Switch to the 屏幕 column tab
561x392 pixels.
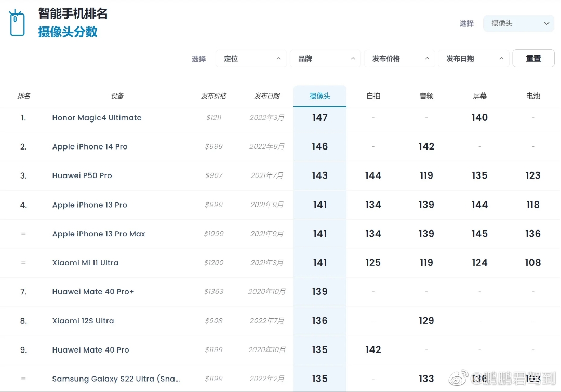click(479, 96)
